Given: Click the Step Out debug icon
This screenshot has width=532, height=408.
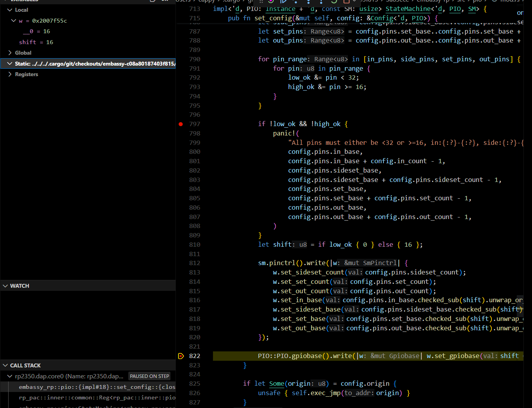Looking at the screenshot, I should pos(321,1).
